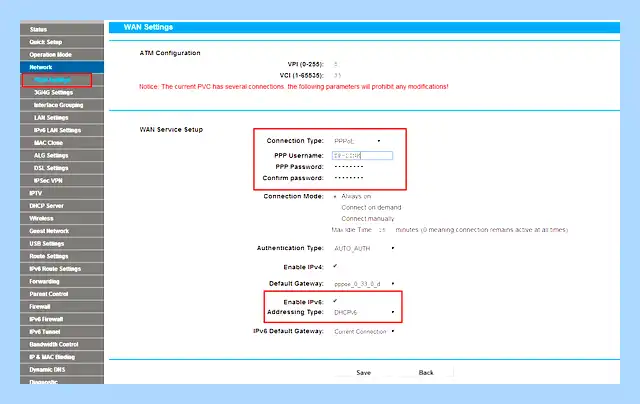Open Bandwidth Control sidebar item
640x404 pixels.
(x=62, y=344)
